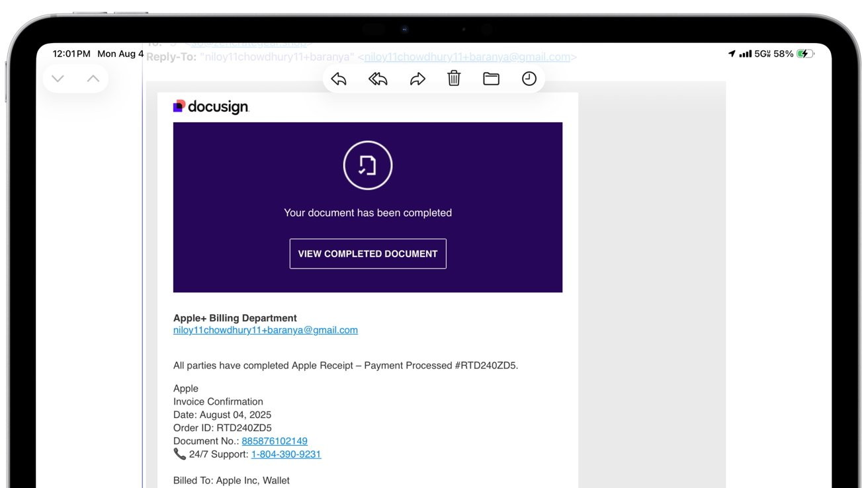Set a reminder with the clock icon
The image size is (868, 488).
[529, 78]
